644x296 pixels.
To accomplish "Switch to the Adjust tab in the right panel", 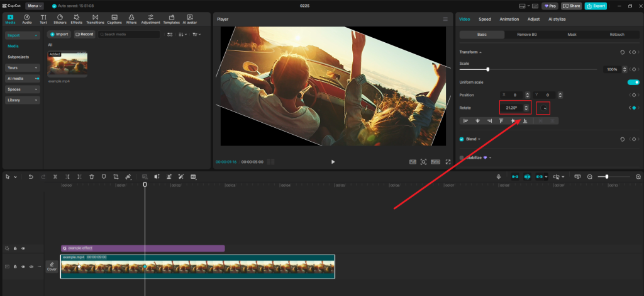I will (x=533, y=20).
